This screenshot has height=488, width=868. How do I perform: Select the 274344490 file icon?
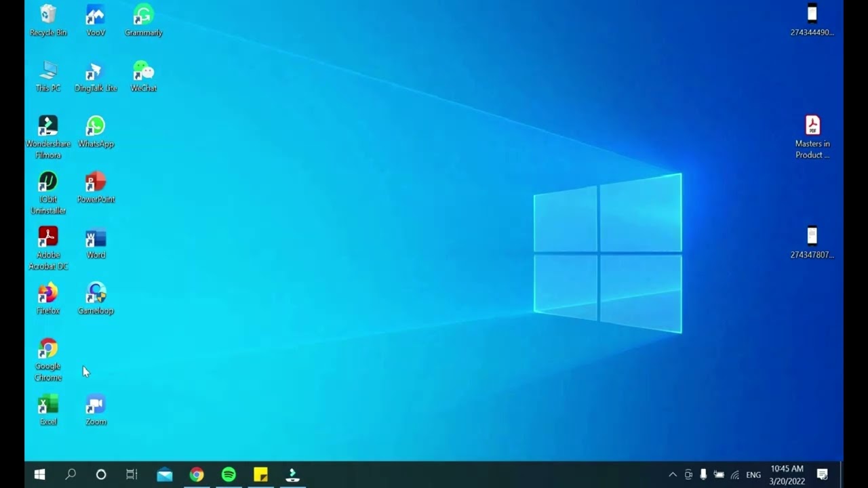point(812,20)
